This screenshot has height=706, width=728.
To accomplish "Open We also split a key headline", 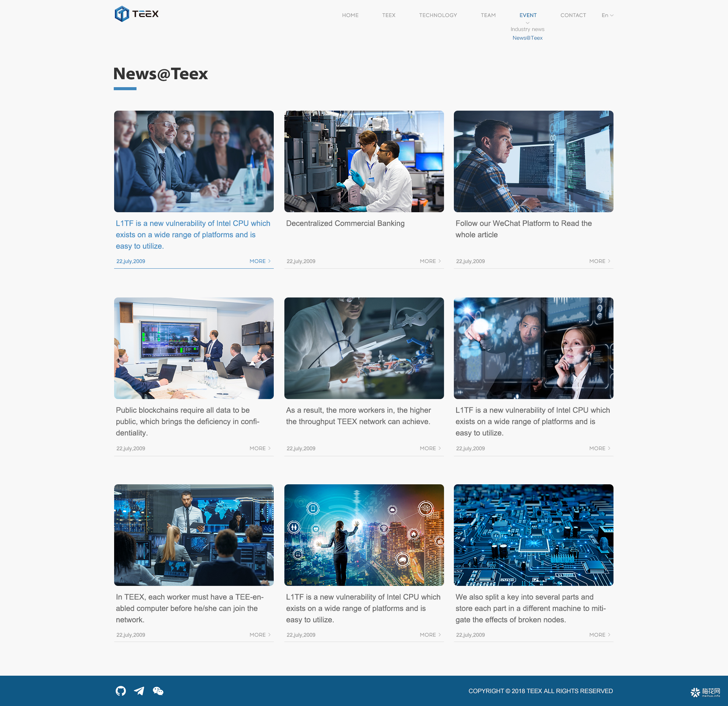I will [531, 608].
